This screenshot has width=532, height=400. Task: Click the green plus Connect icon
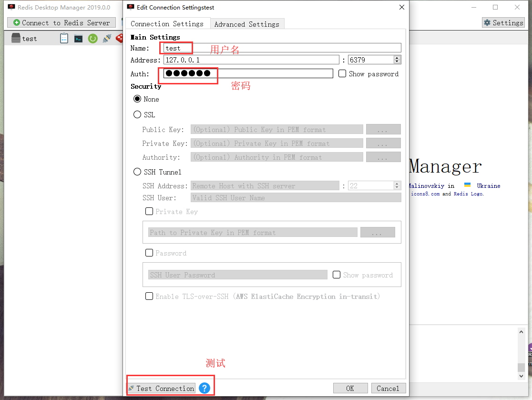[16, 23]
